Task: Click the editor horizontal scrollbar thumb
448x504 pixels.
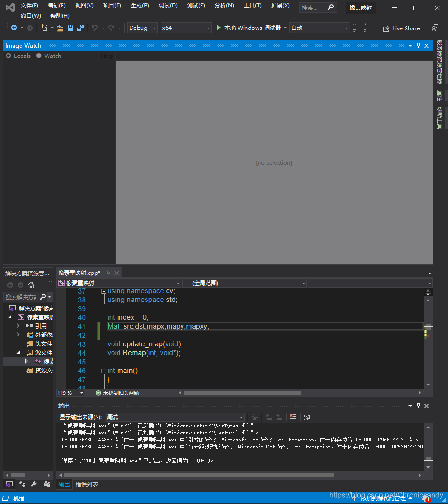Action: click(x=242, y=393)
